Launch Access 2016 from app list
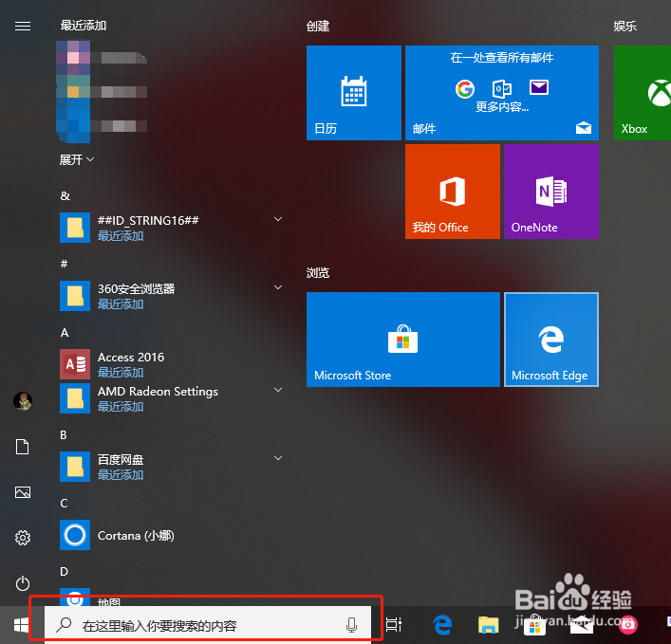Viewport: 671px width, 644px height. (x=171, y=364)
